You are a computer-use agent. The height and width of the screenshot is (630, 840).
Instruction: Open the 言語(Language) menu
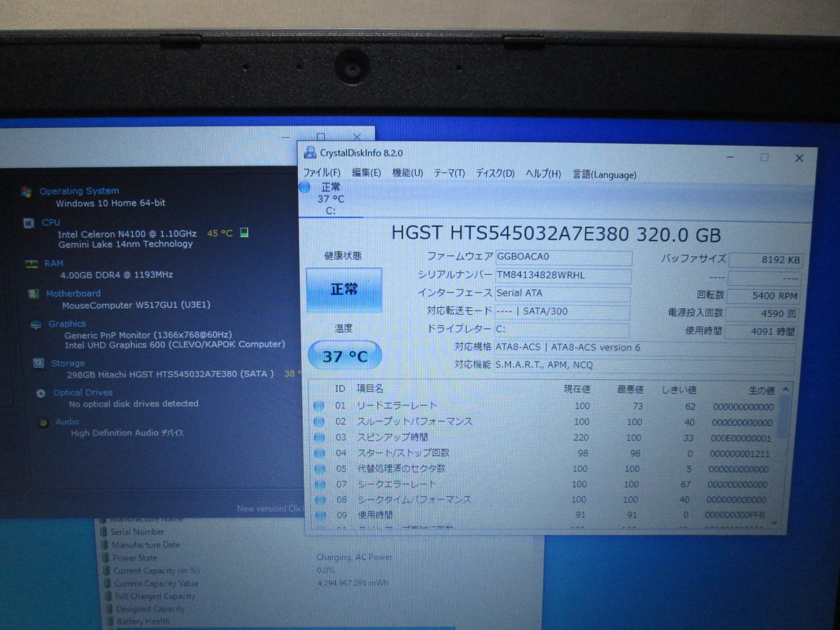604,175
